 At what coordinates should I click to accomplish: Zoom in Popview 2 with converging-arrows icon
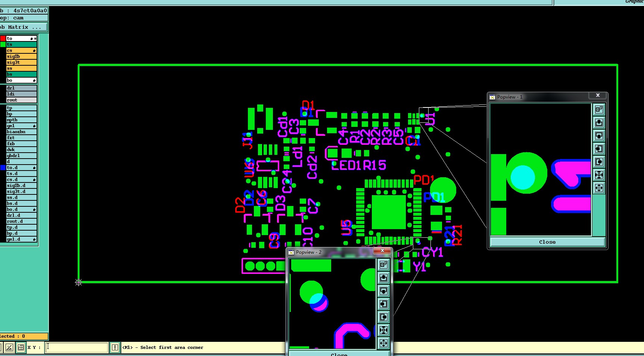[x=383, y=330]
